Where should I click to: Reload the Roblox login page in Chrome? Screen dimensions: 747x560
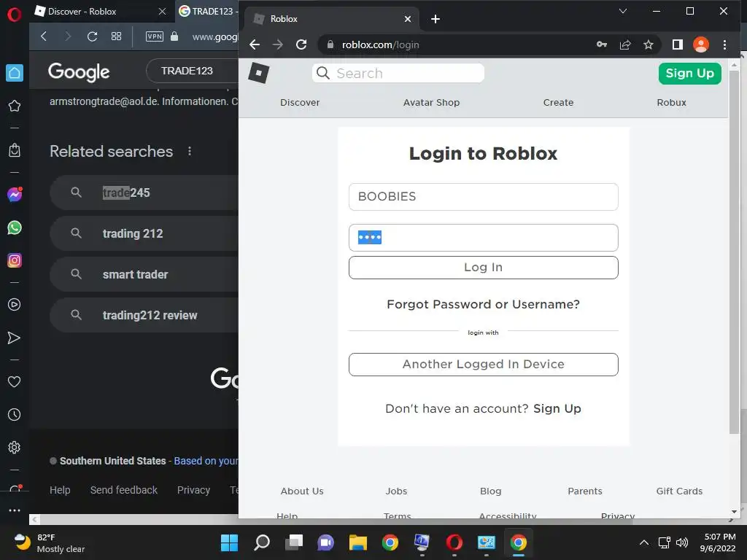(301, 44)
